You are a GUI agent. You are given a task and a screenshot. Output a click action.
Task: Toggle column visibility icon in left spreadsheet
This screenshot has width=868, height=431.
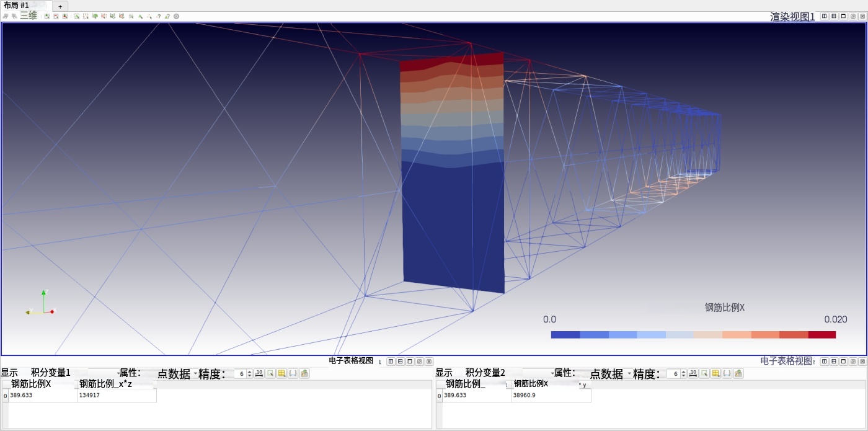(281, 373)
